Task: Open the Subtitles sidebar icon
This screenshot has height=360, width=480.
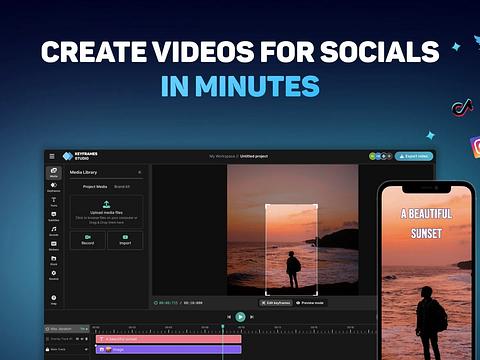Action: click(x=54, y=216)
